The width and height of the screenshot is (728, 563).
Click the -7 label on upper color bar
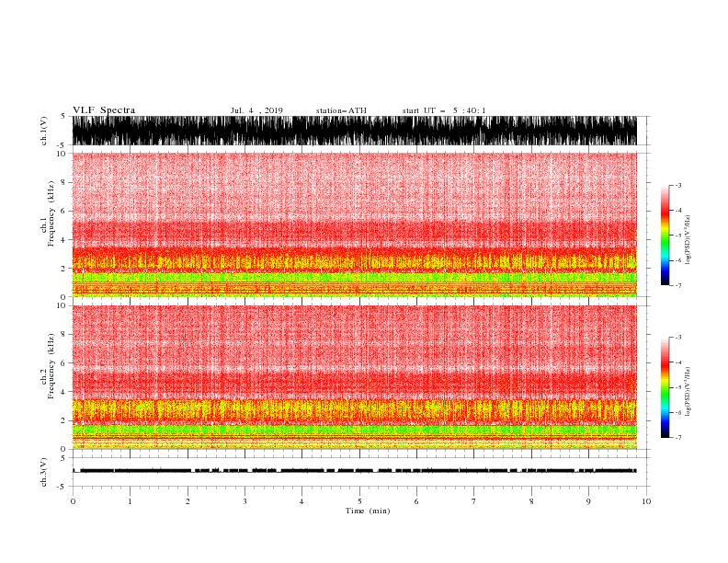click(677, 286)
